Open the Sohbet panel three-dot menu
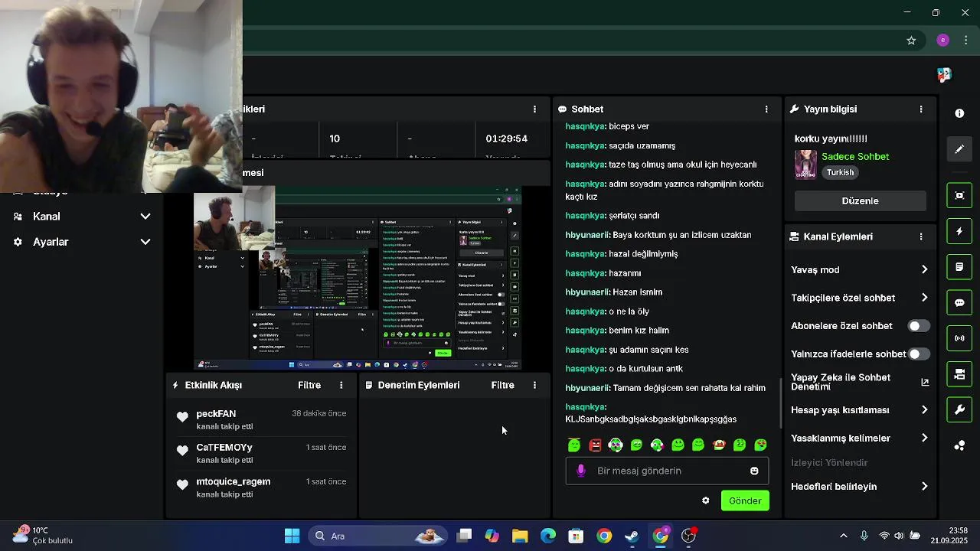980x551 pixels. pyautogui.click(x=766, y=109)
